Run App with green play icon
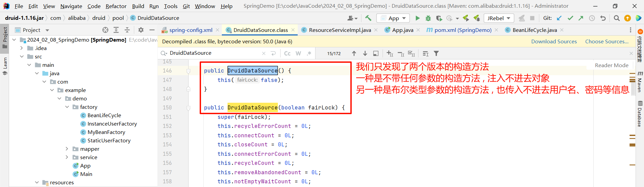This screenshot has width=644, height=187. (x=417, y=18)
